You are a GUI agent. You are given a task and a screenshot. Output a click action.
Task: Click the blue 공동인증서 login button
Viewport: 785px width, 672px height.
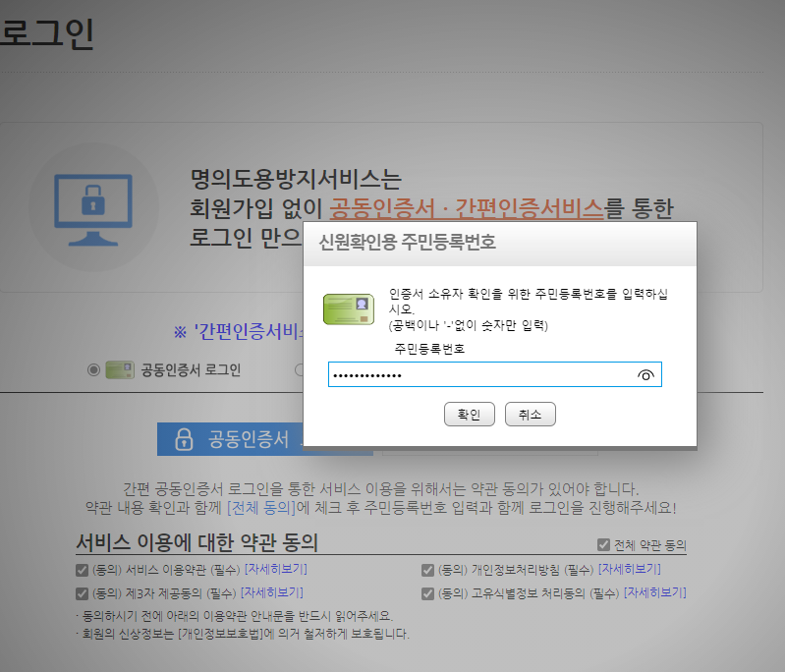(x=230, y=439)
